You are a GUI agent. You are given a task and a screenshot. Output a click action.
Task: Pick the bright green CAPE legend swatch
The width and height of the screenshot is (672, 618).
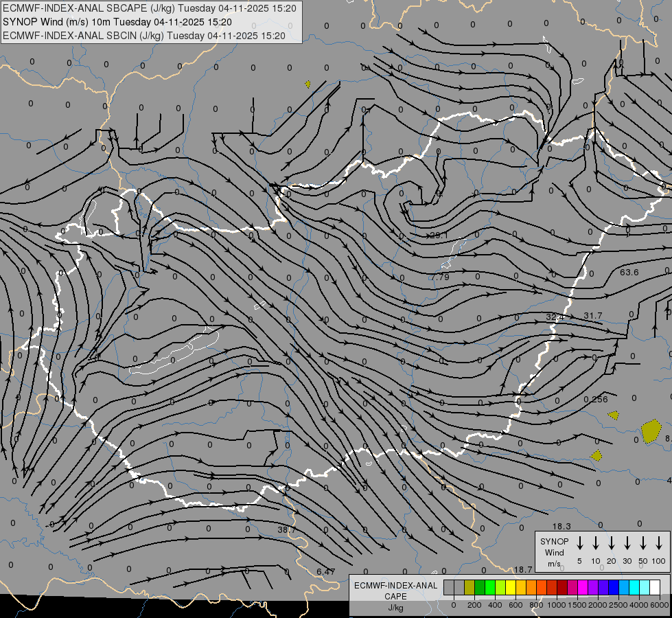490,587
